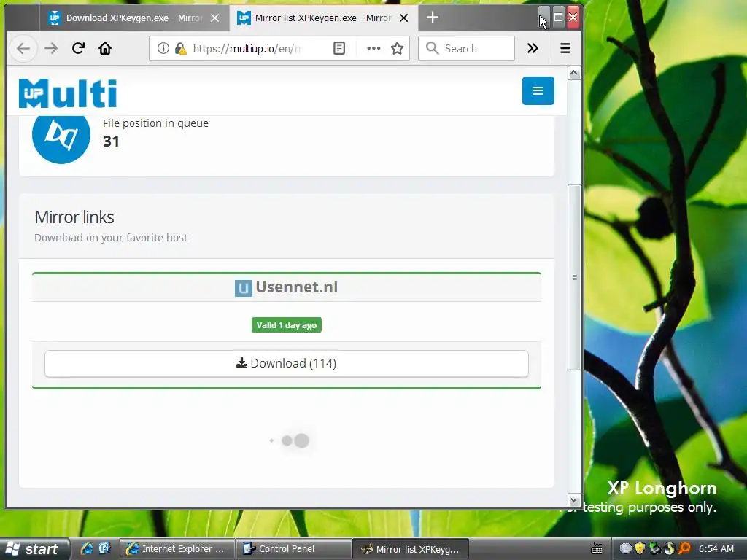Go forward with the Forward arrow
Screen dimensions: 747x560
point(51,49)
